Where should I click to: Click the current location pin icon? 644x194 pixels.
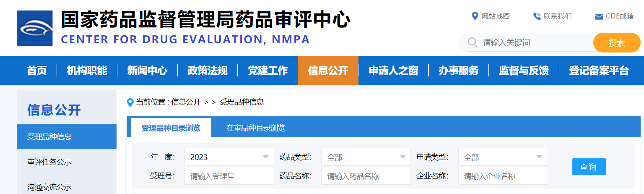pyautogui.click(x=130, y=102)
